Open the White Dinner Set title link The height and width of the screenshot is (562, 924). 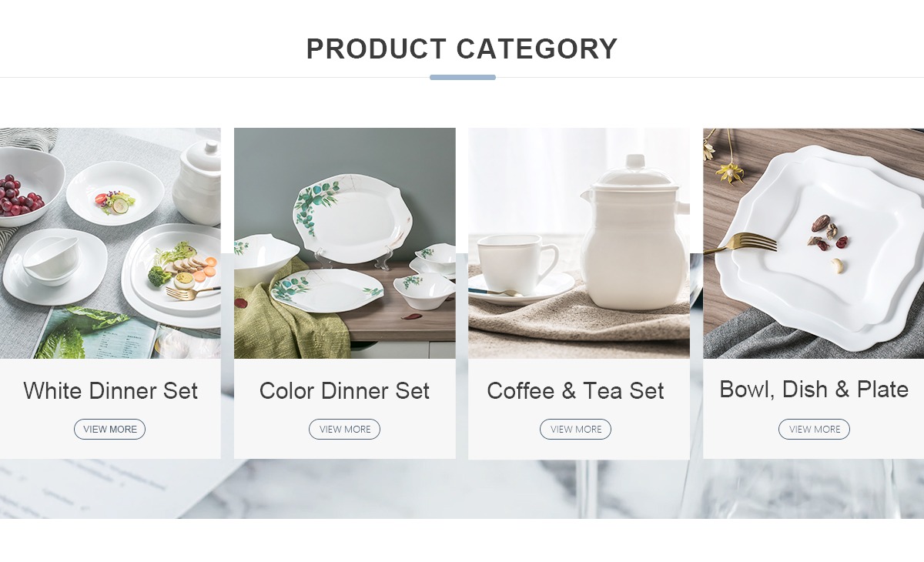(110, 390)
